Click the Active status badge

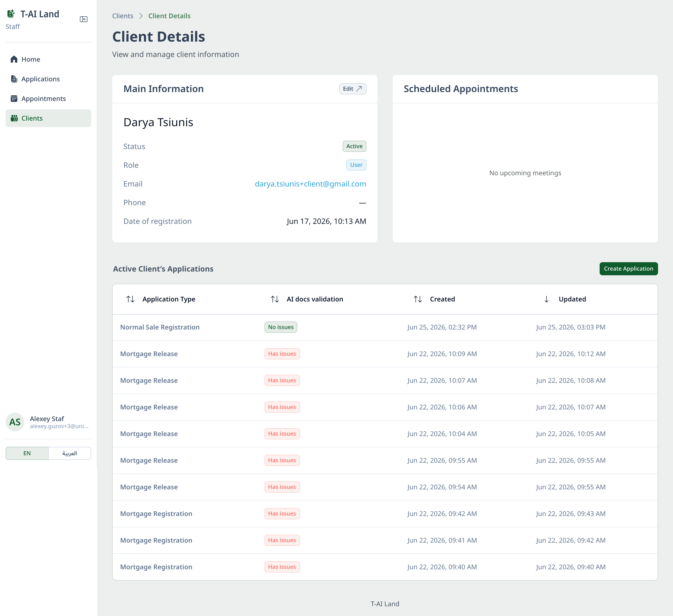click(x=354, y=146)
